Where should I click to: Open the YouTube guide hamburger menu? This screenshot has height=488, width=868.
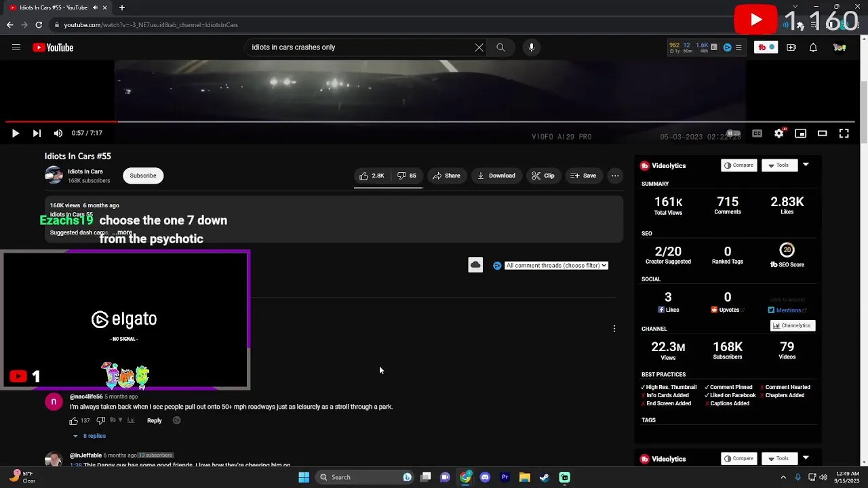point(16,47)
